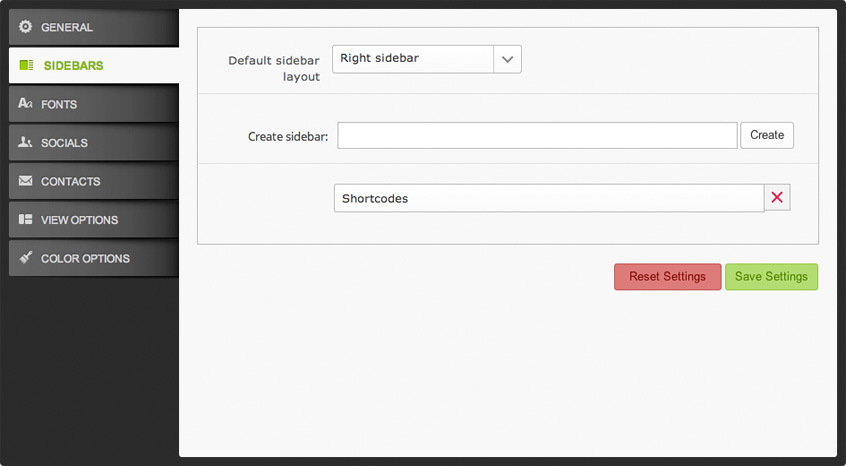Screen dimensions: 846x466
Task: Click the layout icon beside View Options
Action: tap(26, 220)
